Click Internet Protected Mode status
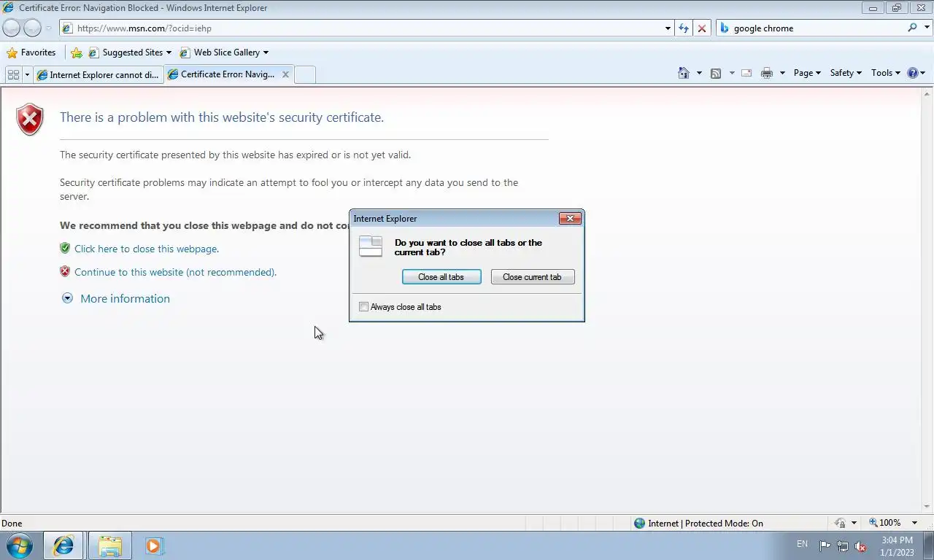Image resolution: width=934 pixels, height=560 pixels. (698, 523)
